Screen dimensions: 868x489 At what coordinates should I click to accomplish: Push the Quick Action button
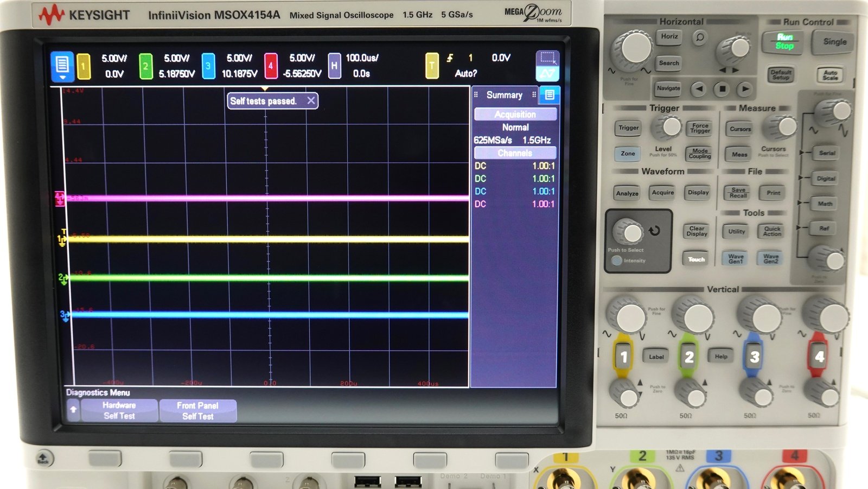tap(772, 232)
